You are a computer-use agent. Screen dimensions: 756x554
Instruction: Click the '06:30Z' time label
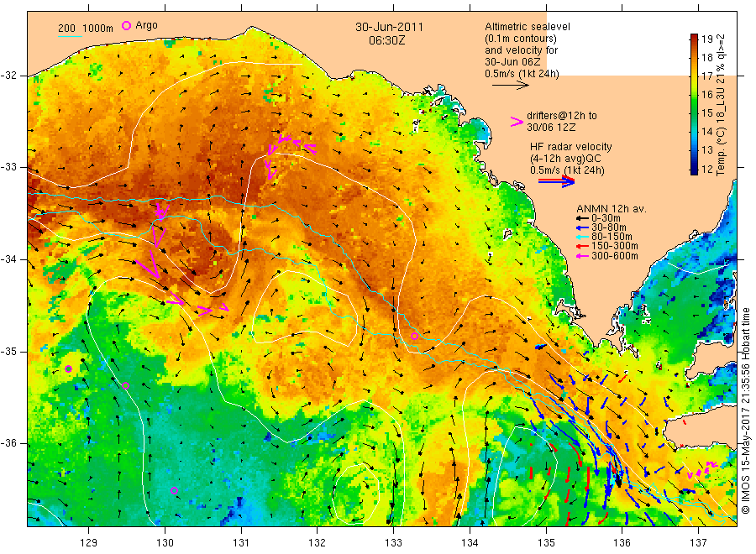(x=386, y=40)
